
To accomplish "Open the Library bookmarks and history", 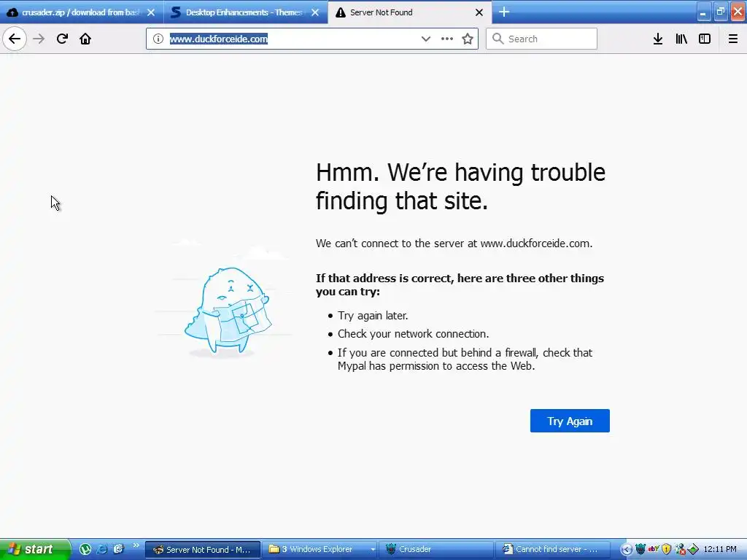I will pos(681,39).
